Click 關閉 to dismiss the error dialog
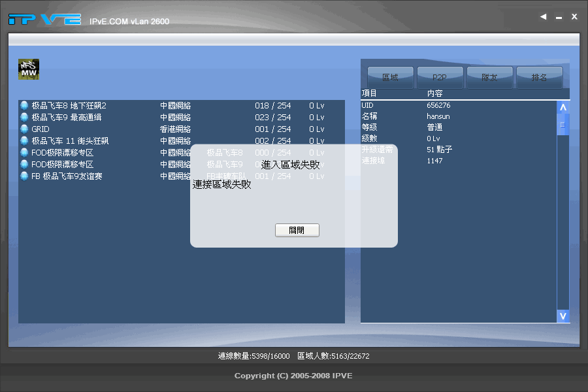Viewport: 588px width, 392px height. (297, 229)
